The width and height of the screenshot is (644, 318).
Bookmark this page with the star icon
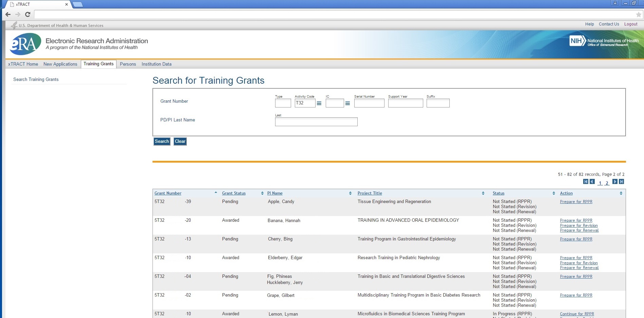coord(639,15)
